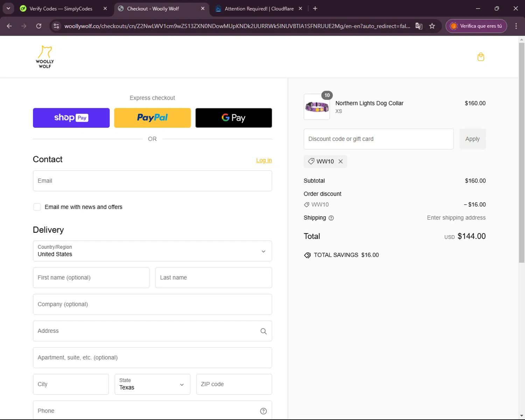525x420 pixels.
Task: Click the Log in link
Action: [264, 160]
